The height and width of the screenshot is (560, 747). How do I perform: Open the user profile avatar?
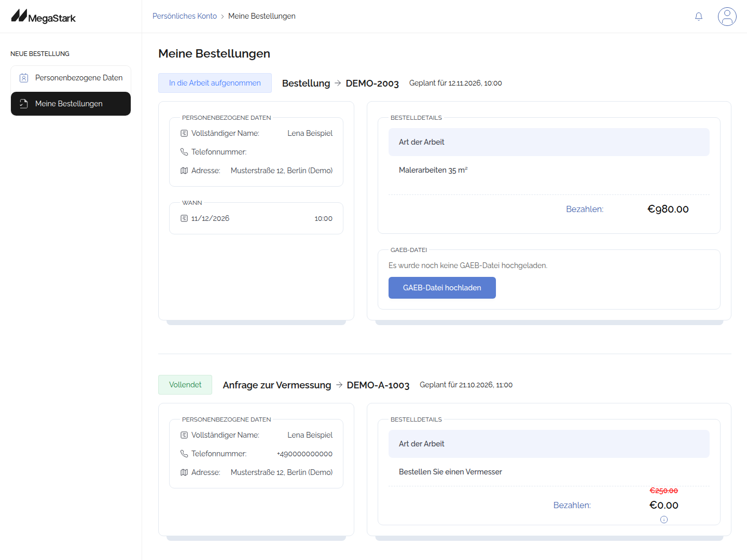click(727, 17)
